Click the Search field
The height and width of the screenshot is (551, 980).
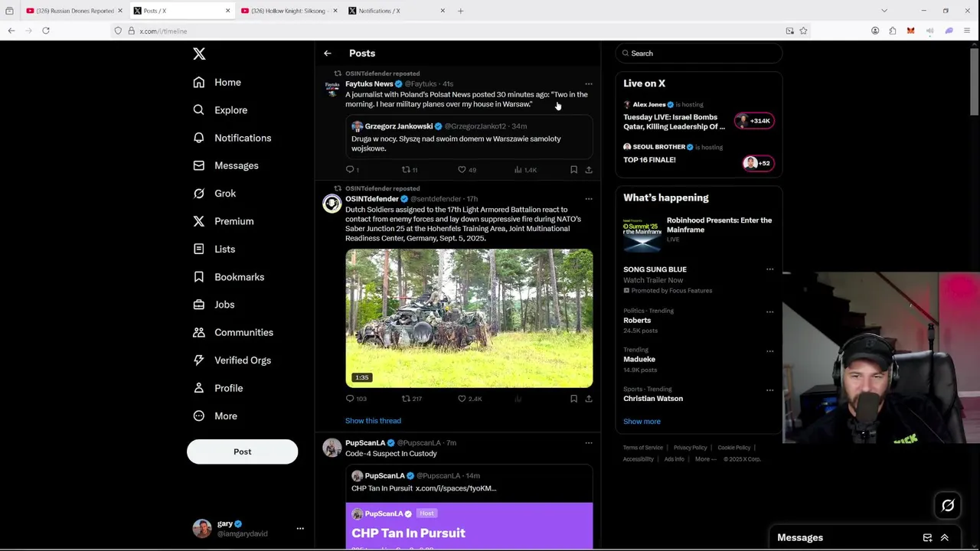[698, 54]
